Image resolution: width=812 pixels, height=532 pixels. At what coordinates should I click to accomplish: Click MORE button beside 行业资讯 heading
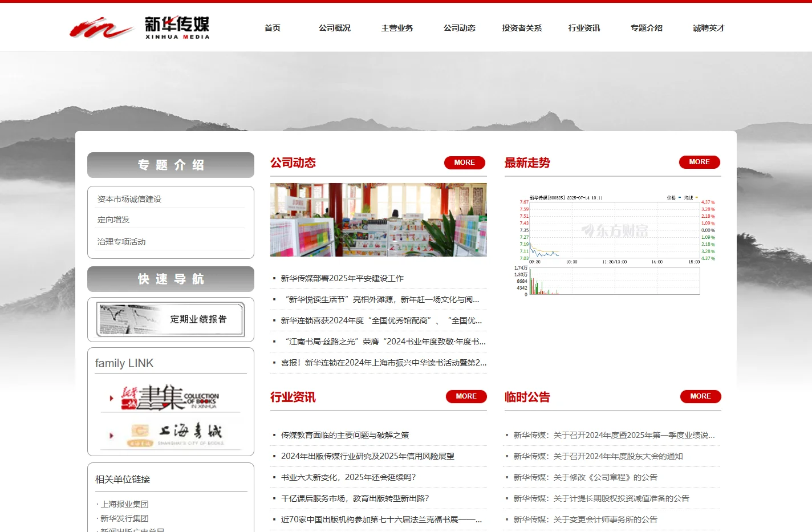(x=466, y=396)
